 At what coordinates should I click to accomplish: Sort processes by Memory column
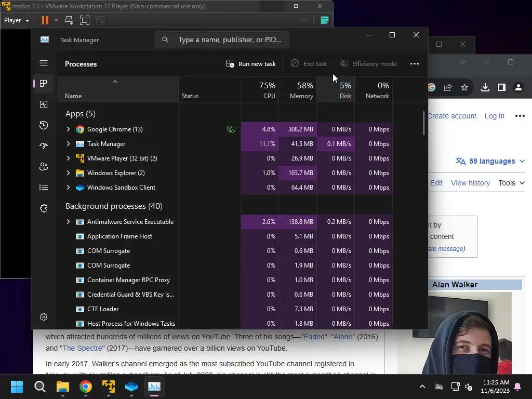298,90
